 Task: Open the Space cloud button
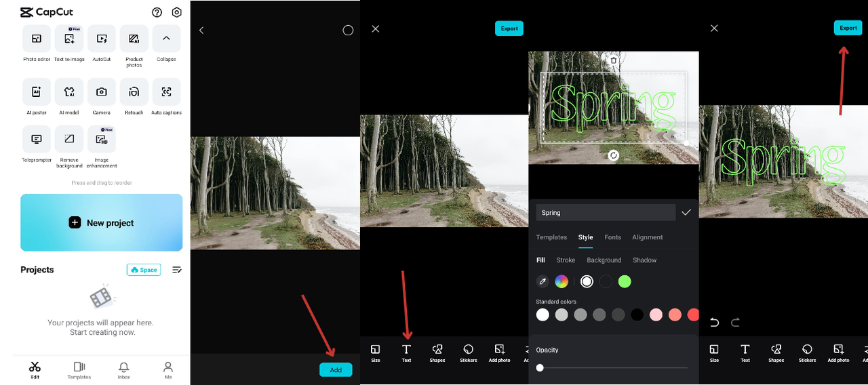click(x=144, y=270)
